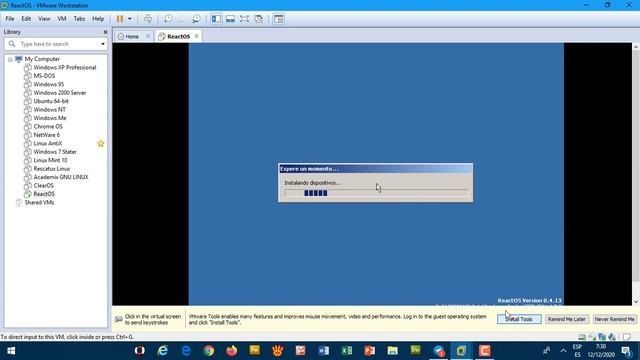Open the Edit menu

26,19
